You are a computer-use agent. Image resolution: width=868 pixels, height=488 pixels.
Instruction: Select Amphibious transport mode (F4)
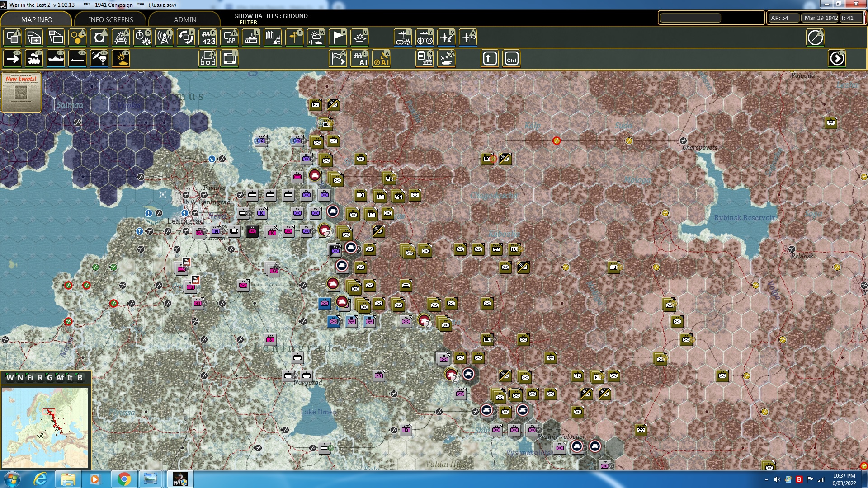77,59
